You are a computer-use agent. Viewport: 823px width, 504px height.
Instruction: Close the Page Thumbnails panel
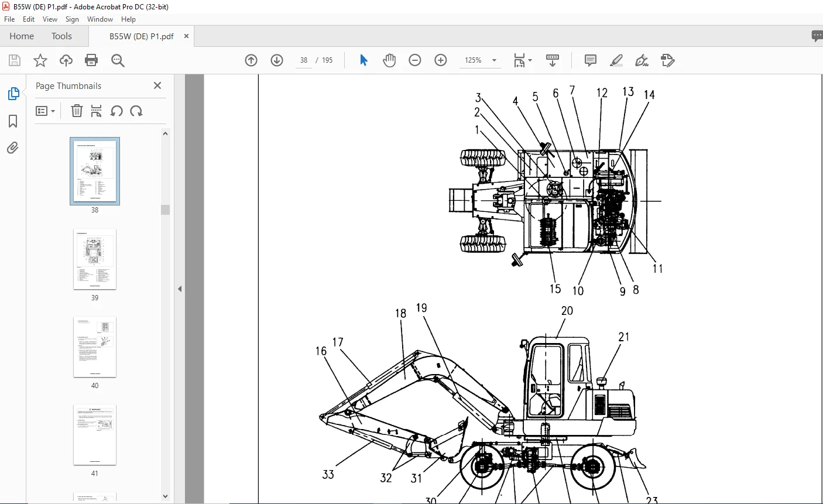(157, 85)
